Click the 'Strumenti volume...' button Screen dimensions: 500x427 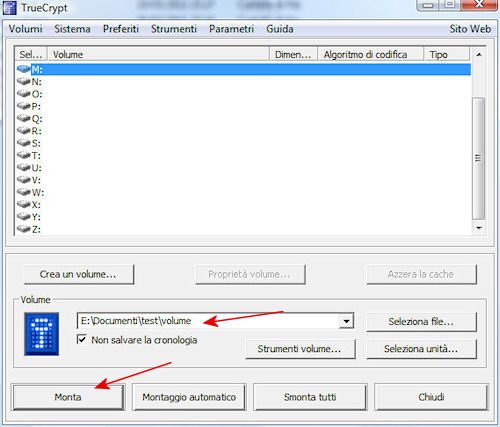tap(300, 349)
